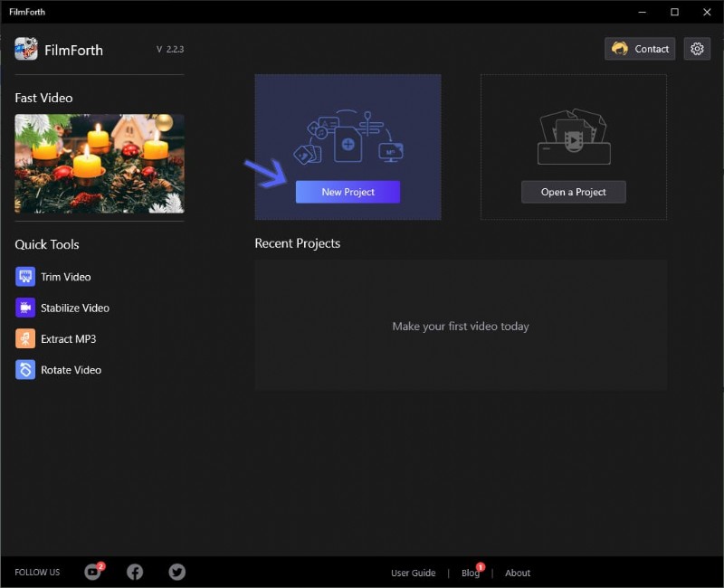The width and height of the screenshot is (724, 588).
Task: Play the Fast Video candle preview
Action: point(99,164)
